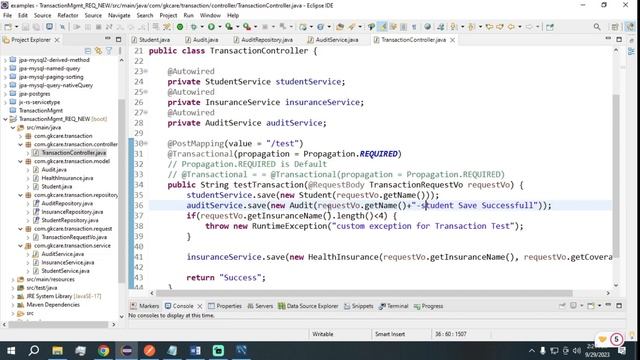Toggle Mark Occurrences in toolbar

click(382, 27)
